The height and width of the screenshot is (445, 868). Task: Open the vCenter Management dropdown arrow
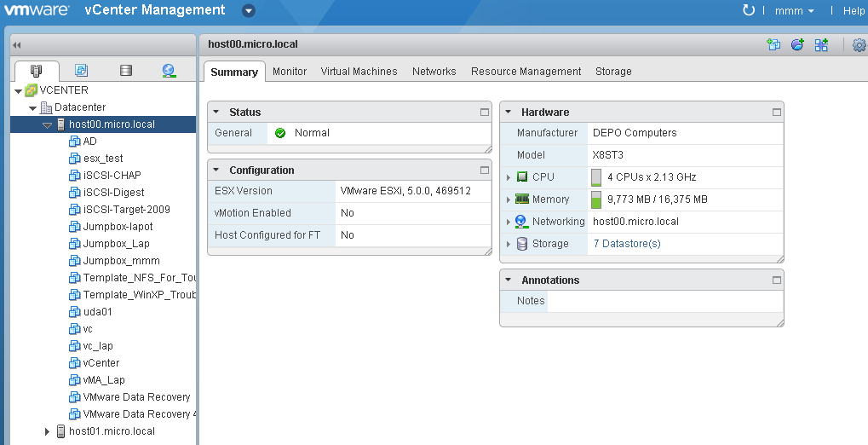click(249, 10)
